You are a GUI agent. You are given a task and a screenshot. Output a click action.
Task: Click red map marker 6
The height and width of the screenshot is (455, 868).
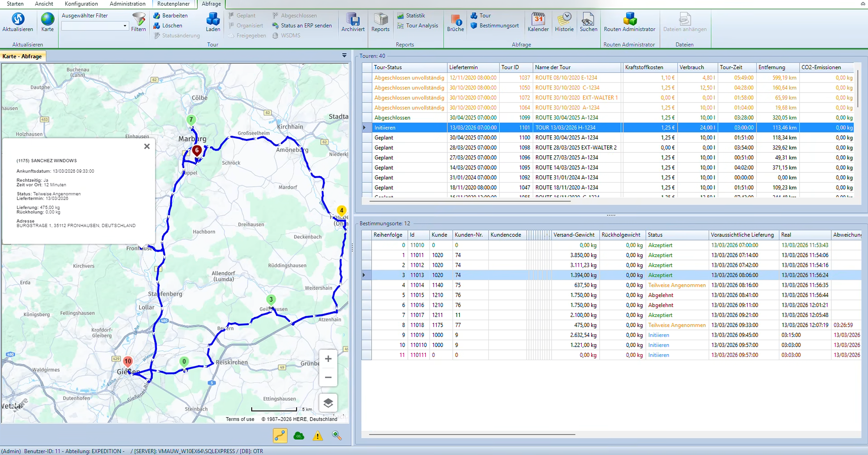197,151
